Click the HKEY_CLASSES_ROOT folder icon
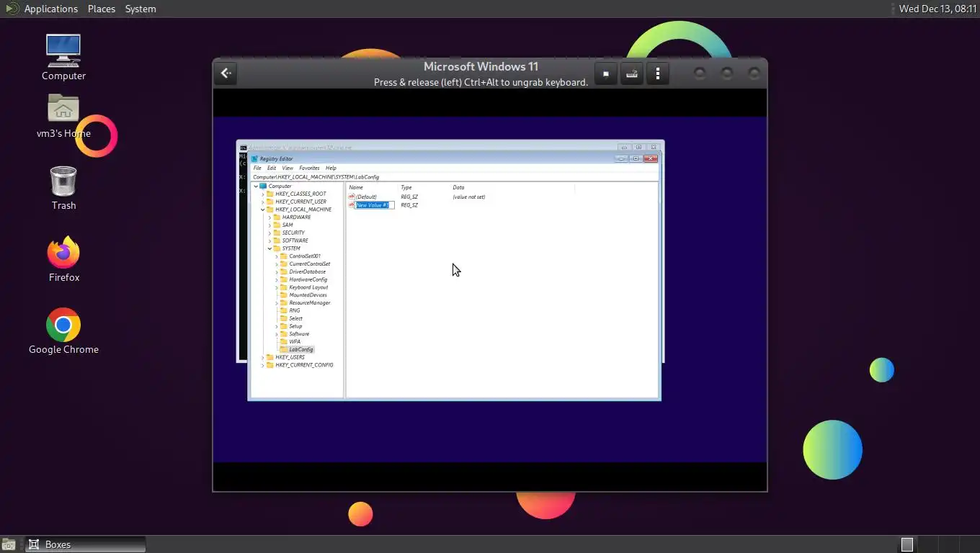This screenshot has height=553, width=980. (270, 194)
